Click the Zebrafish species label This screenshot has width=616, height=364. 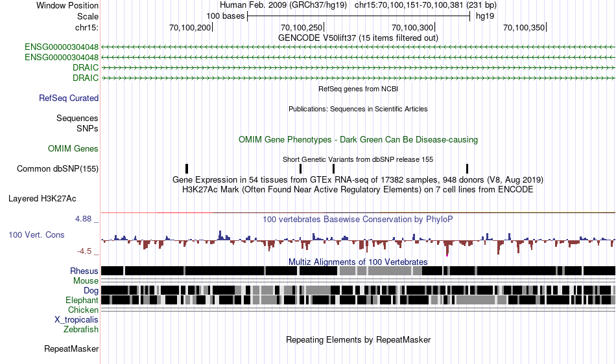pyautogui.click(x=81, y=329)
